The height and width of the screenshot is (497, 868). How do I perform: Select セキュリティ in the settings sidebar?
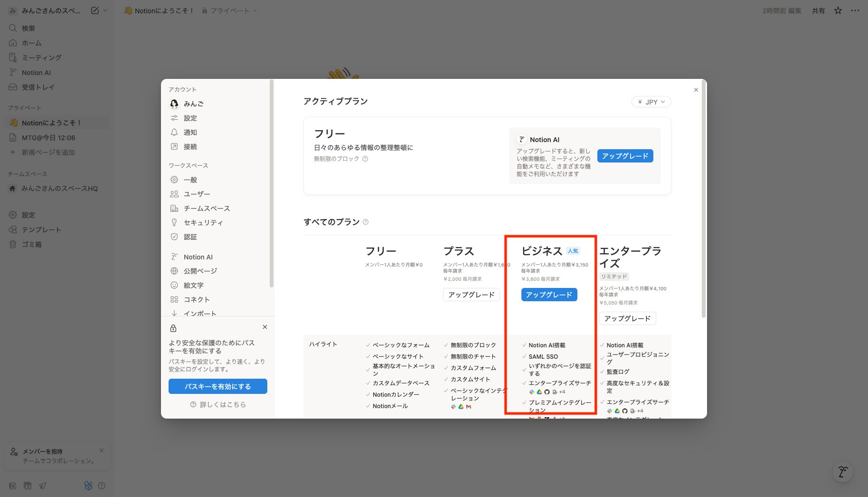205,222
